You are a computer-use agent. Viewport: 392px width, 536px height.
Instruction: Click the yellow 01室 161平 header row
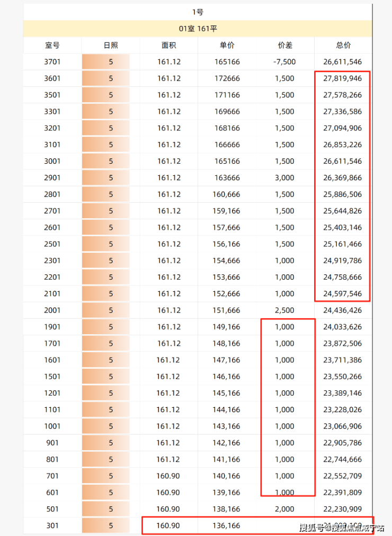click(x=198, y=29)
